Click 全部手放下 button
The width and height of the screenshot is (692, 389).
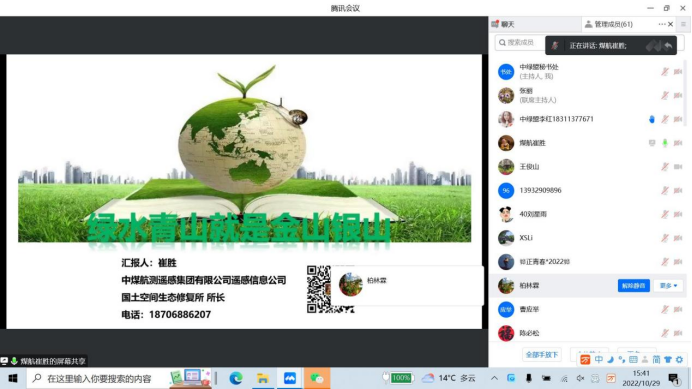point(542,355)
